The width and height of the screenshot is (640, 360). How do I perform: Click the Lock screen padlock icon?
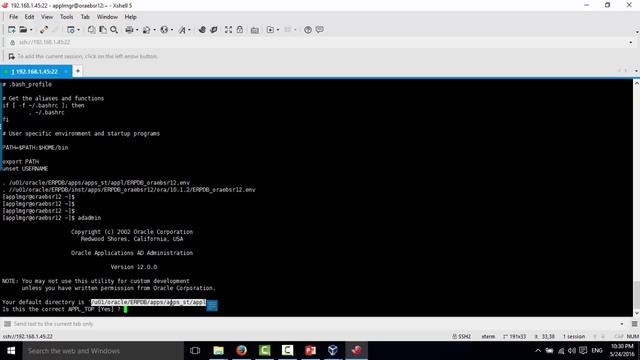[x=240, y=30]
